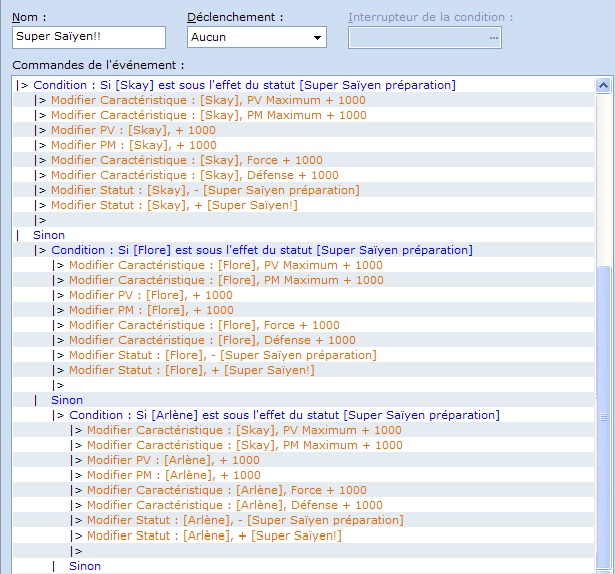Viewport: 615px width, 574px height.
Task: Select Modifier Statut [Flore], - [Super Saïyen préparation]
Action: [x=304, y=355]
